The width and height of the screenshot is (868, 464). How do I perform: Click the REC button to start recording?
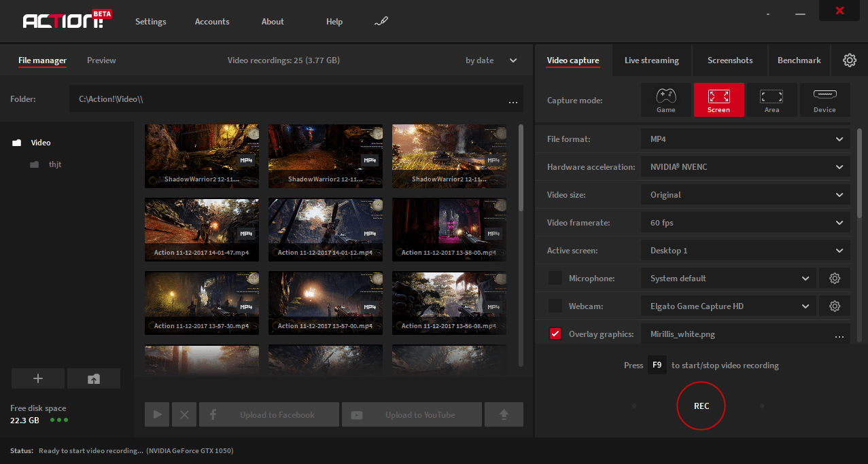click(701, 406)
